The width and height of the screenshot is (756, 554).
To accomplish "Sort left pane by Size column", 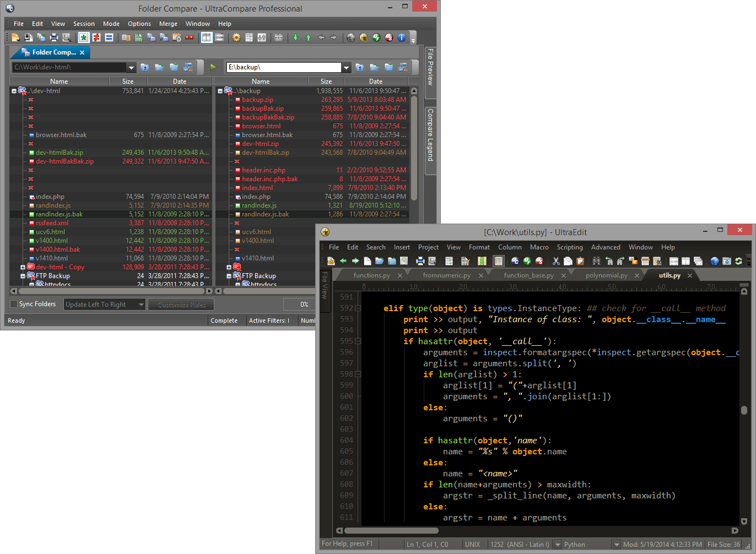I will click(128, 82).
